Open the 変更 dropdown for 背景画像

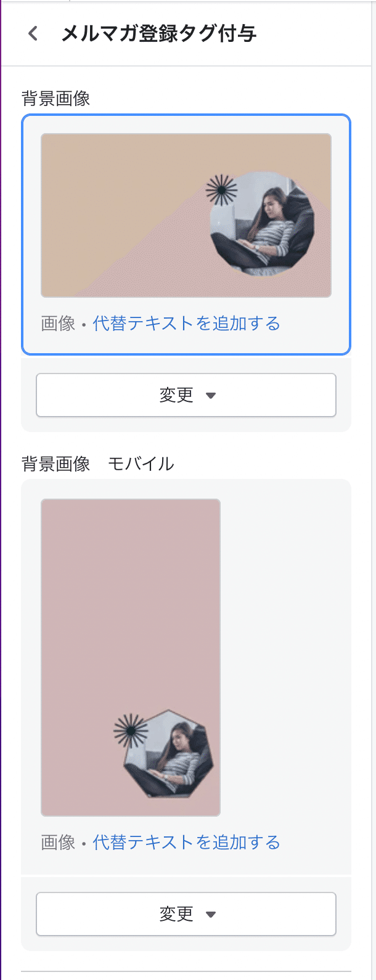[186, 395]
